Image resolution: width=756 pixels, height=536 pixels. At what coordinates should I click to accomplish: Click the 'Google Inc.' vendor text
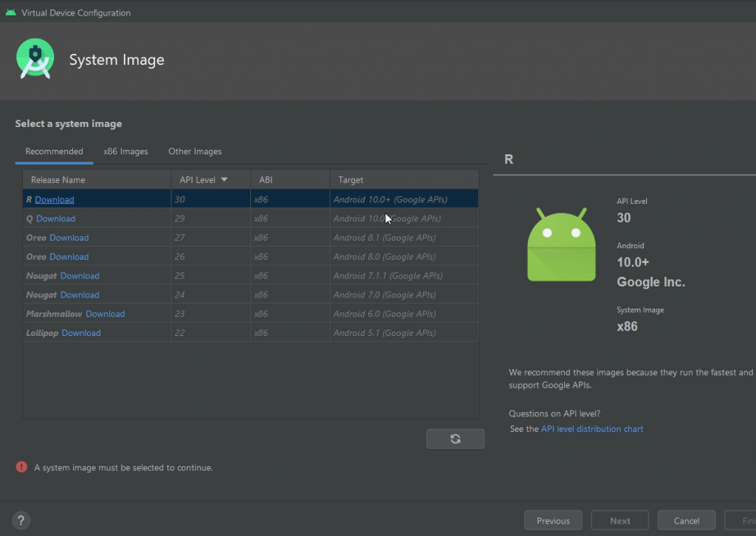(x=651, y=282)
